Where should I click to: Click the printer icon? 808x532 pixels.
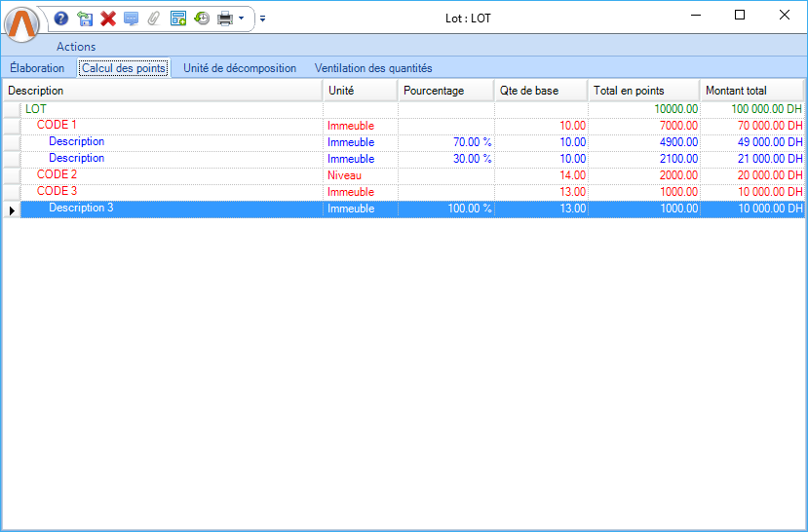(x=225, y=19)
